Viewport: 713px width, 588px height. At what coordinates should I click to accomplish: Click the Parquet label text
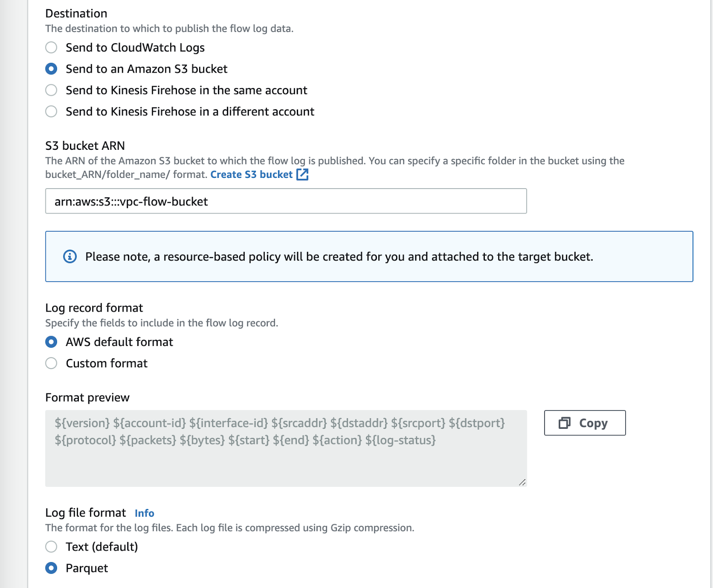coord(87,568)
